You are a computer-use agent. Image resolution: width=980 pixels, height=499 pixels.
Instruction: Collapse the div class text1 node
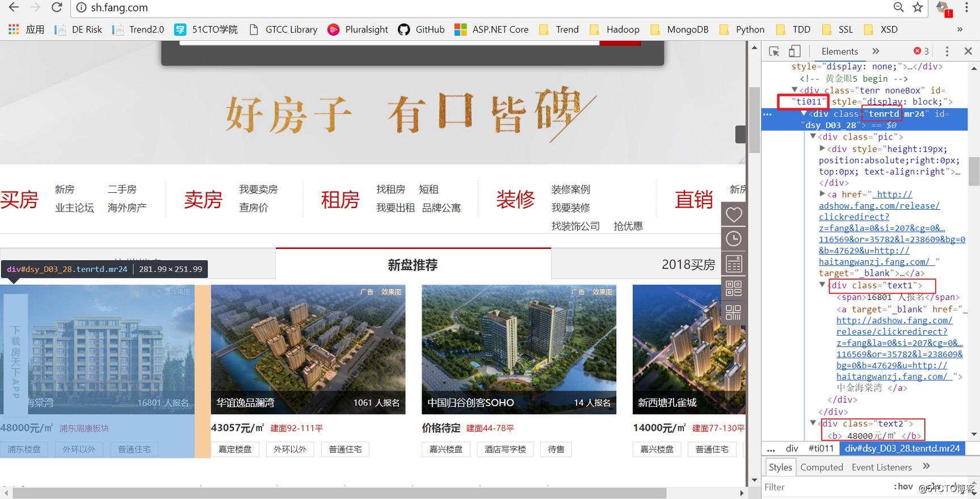[x=822, y=285]
